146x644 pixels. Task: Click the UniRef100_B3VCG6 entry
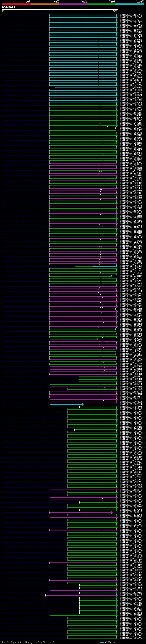coord(131,510)
